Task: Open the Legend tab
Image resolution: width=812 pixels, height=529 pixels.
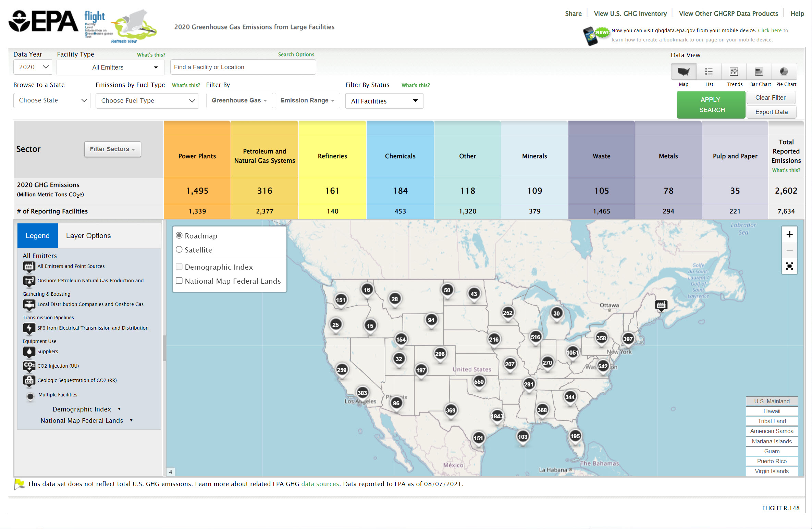Action: (38, 236)
